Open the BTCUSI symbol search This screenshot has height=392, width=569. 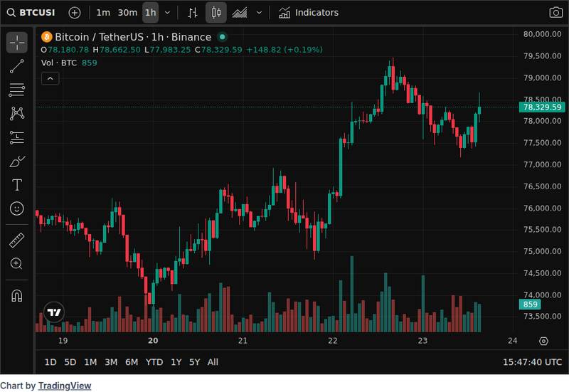point(31,13)
